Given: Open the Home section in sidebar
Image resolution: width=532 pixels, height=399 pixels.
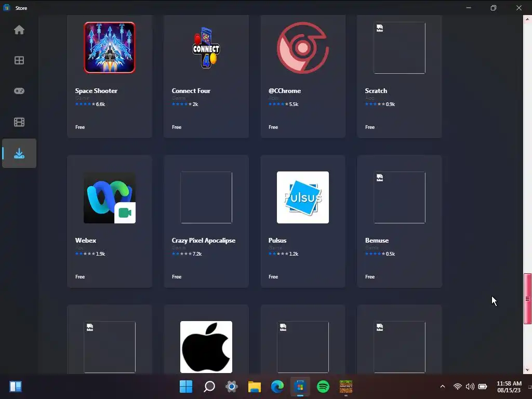Looking at the screenshot, I should click(19, 30).
